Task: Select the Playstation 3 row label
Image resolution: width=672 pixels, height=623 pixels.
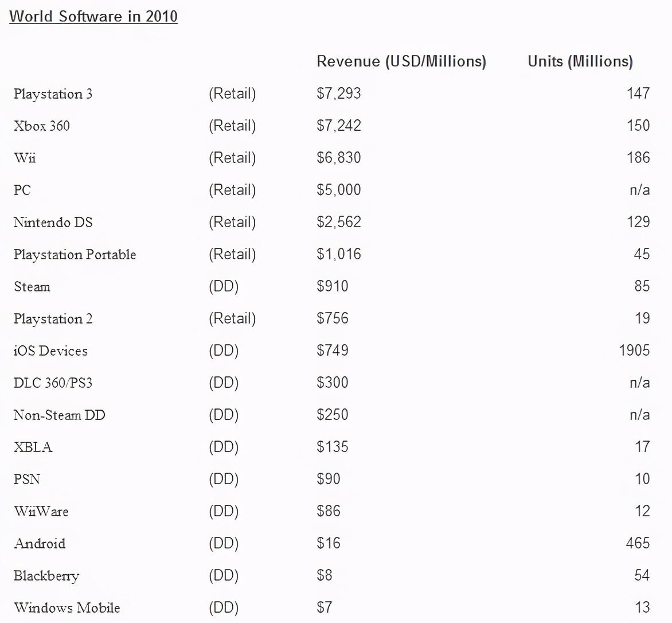Action: [53, 94]
